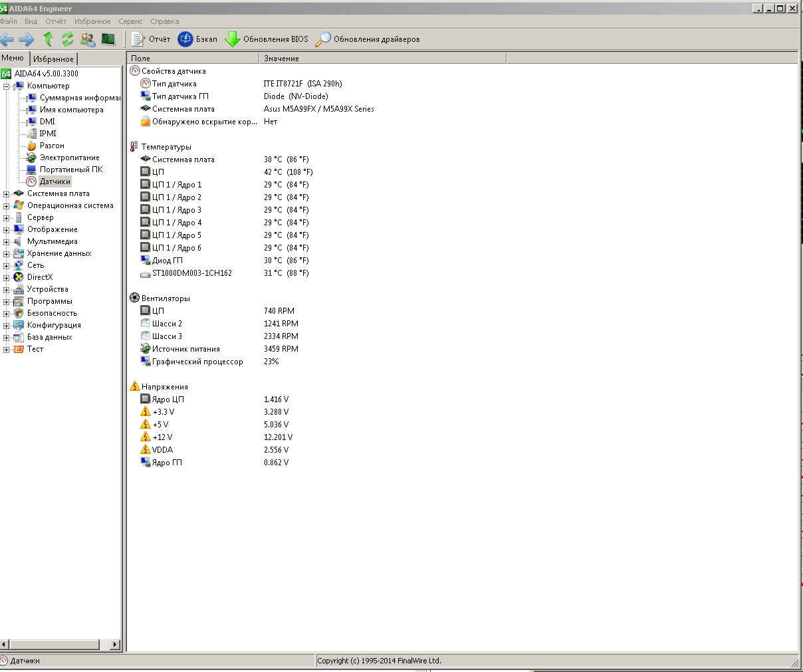Expand the DirectX tree node
The height and width of the screenshot is (672, 803).
(6, 278)
